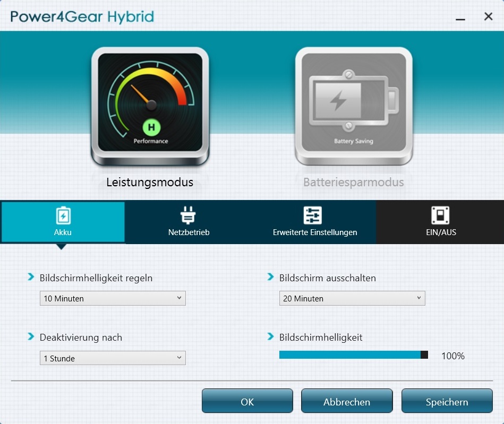Open the EIN/AUS tab
Viewport: 504px width, 424px height.
point(440,222)
